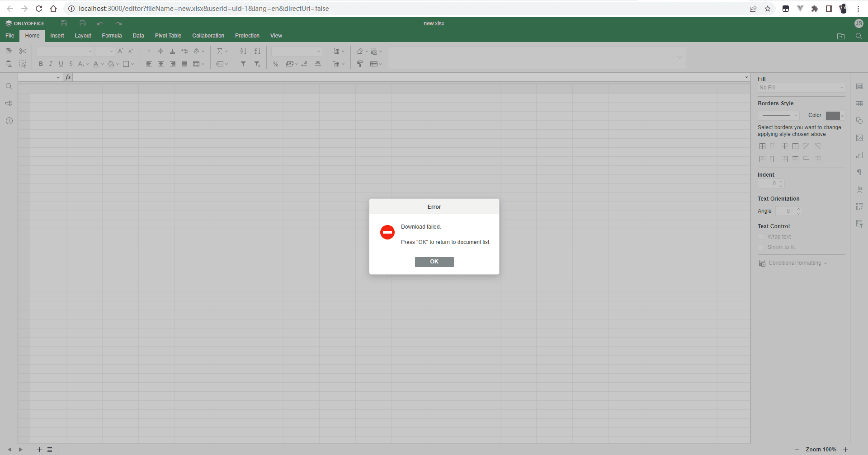The height and width of the screenshot is (455, 868).
Task: Click the Print icon in title bar
Action: (x=82, y=23)
